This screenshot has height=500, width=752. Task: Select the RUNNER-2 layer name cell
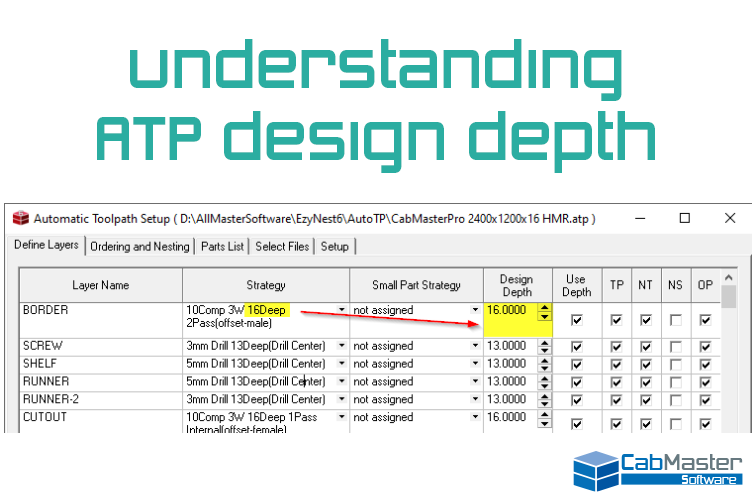click(101, 400)
